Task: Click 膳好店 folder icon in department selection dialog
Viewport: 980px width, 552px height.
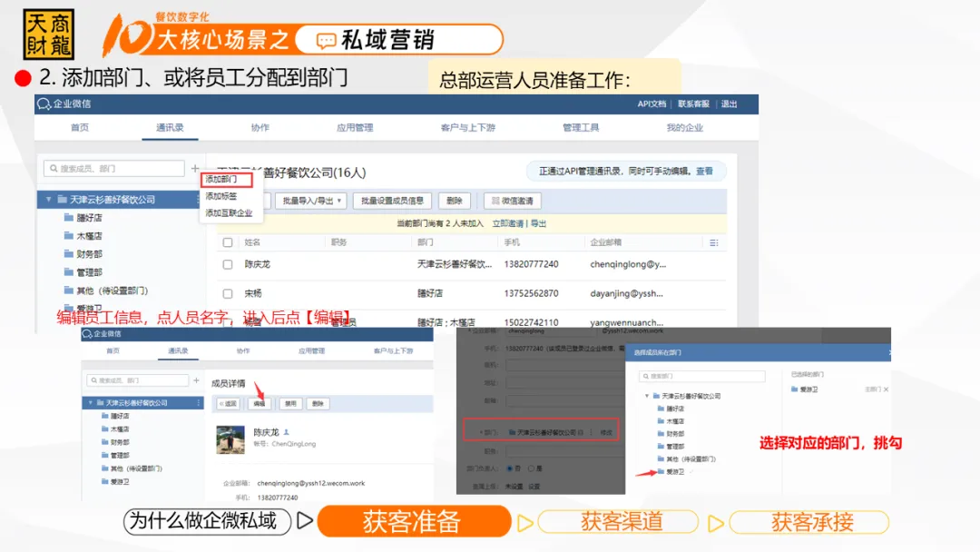Action: pos(661,409)
